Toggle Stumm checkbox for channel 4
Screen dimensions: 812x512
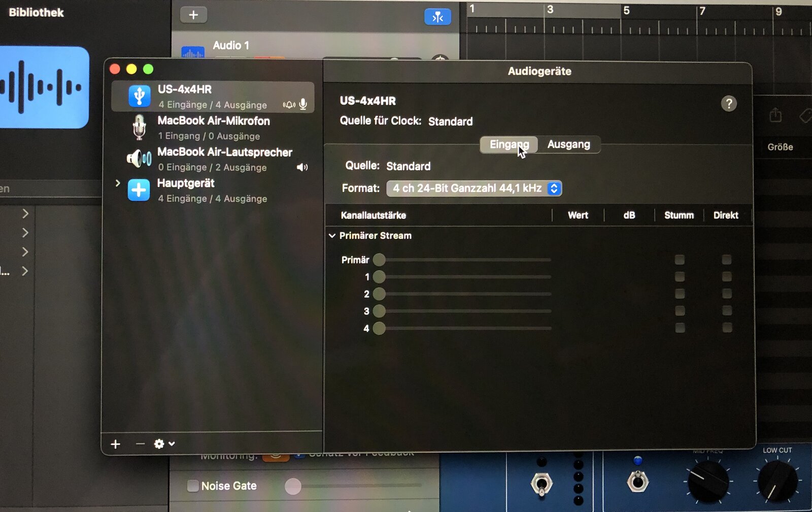[680, 328]
